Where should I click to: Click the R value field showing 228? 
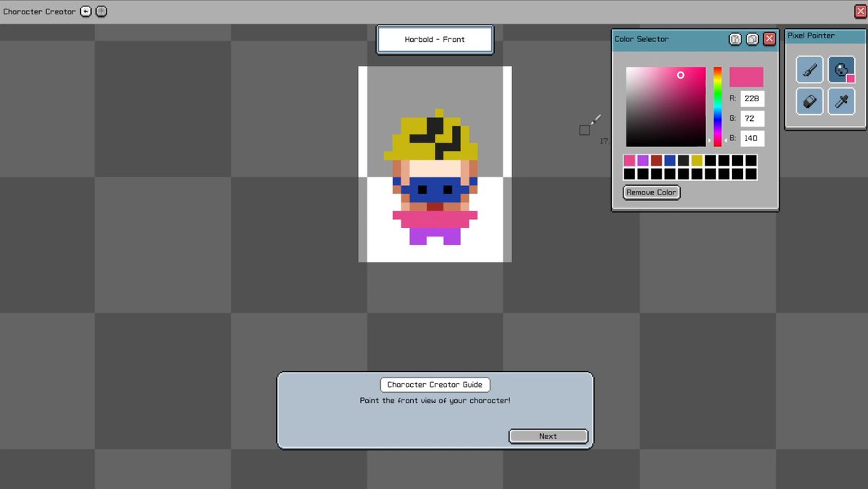(x=752, y=99)
